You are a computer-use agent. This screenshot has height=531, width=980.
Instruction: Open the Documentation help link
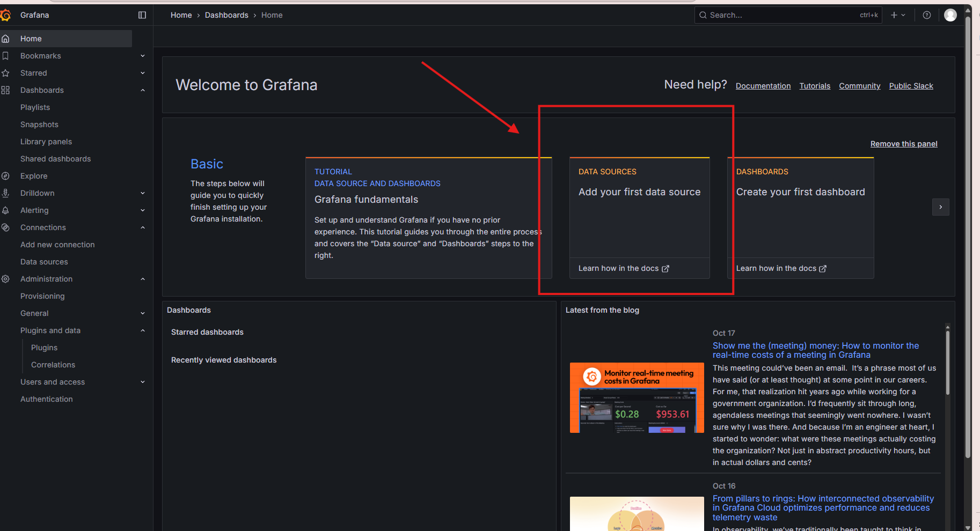point(763,86)
